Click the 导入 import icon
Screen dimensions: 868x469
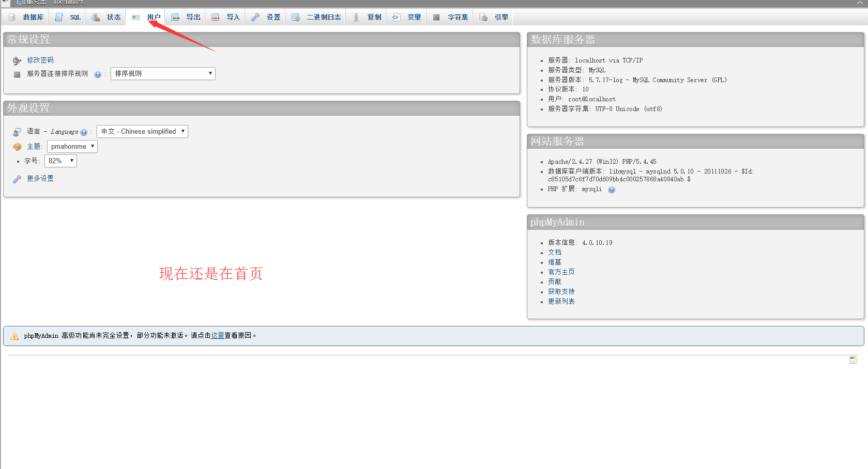[216, 17]
